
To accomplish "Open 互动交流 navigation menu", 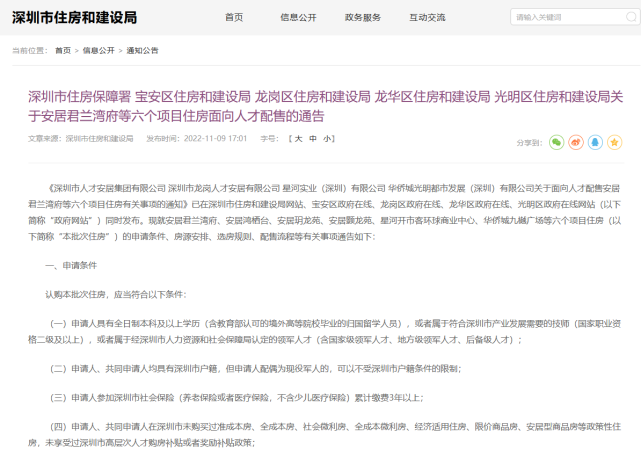I will [427, 17].
